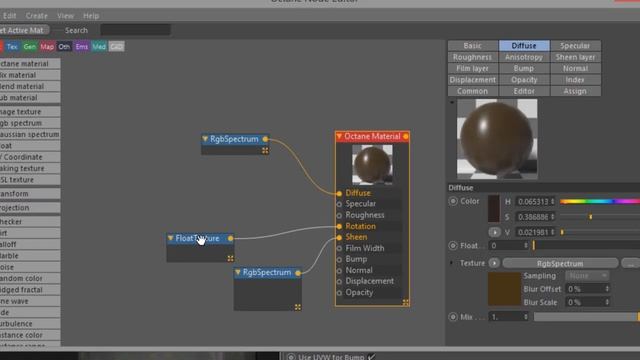Select the Diffuse input port
The width and height of the screenshot is (640, 360).
pos(339,193)
